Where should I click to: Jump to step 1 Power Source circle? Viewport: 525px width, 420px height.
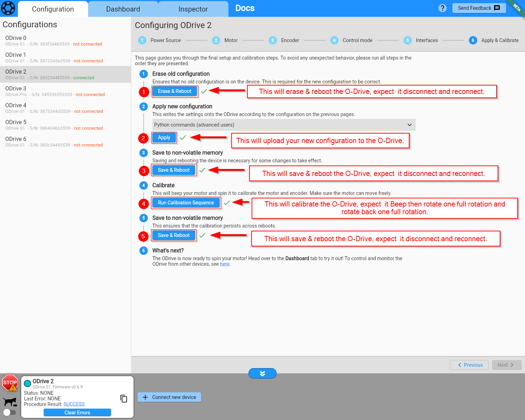[142, 40]
